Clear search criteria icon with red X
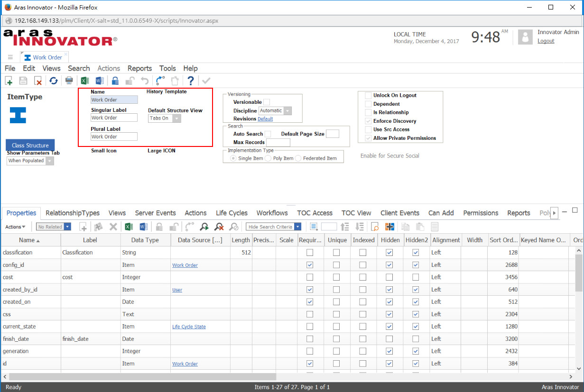Screen dimensions: 584x392 (x=219, y=227)
